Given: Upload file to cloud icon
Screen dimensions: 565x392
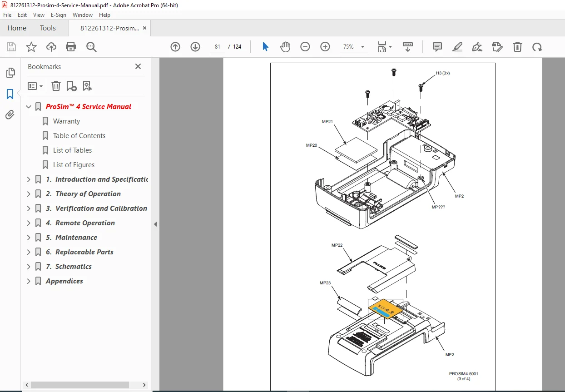Looking at the screenshot, I should [51, 47].
